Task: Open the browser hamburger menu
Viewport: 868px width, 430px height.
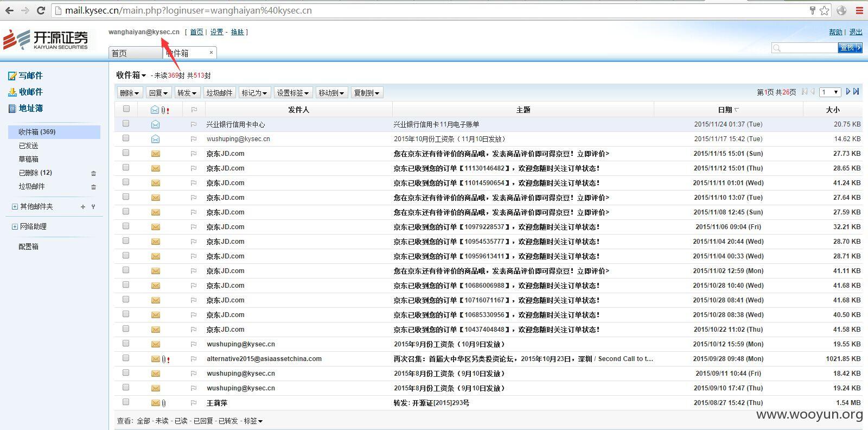Action: click(859, 10)
